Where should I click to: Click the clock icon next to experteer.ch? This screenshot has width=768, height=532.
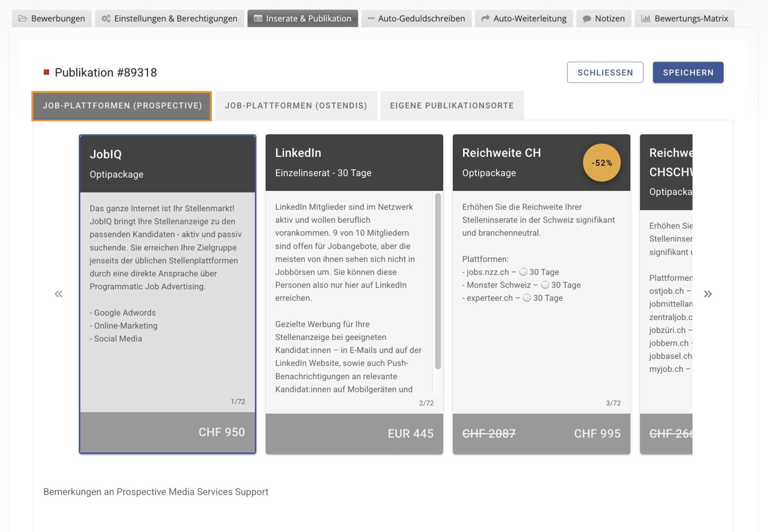[527, 298]
